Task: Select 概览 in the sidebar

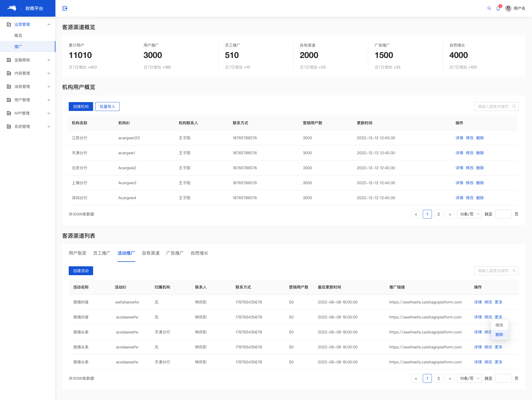Action: (18, 36)
